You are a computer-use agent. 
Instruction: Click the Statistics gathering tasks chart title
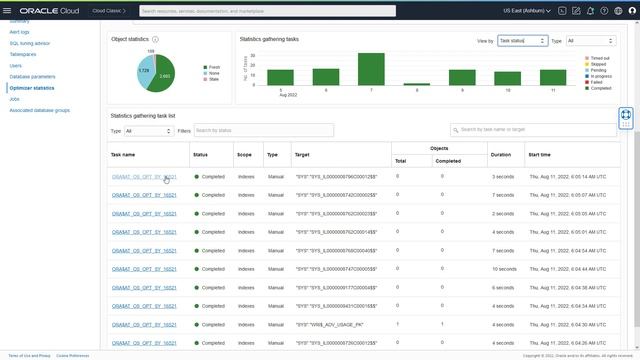coord(269,39)
